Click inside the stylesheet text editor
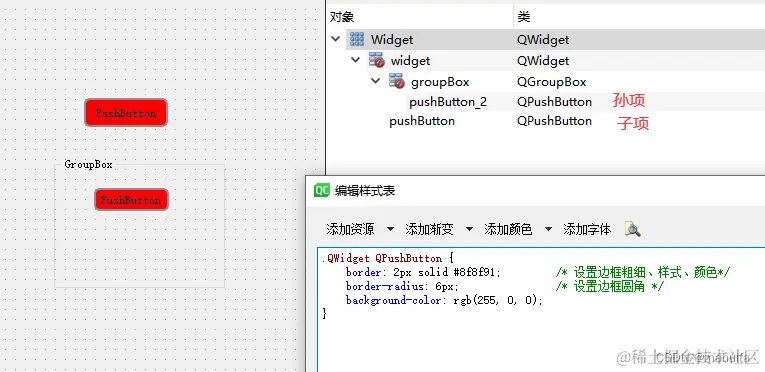This screenshot has width=765, height=372. 541,310
